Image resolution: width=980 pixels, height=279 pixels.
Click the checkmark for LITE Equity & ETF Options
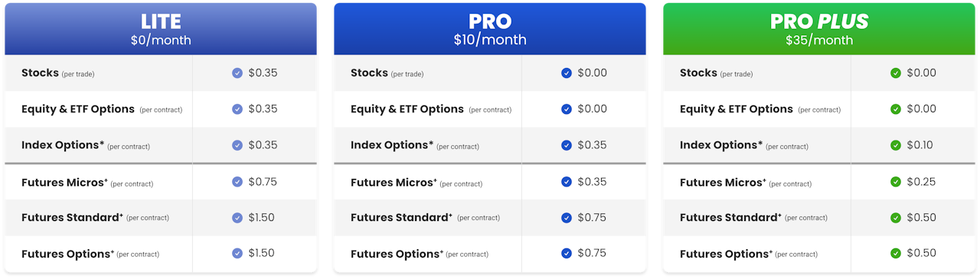click(x=237, y=109)
